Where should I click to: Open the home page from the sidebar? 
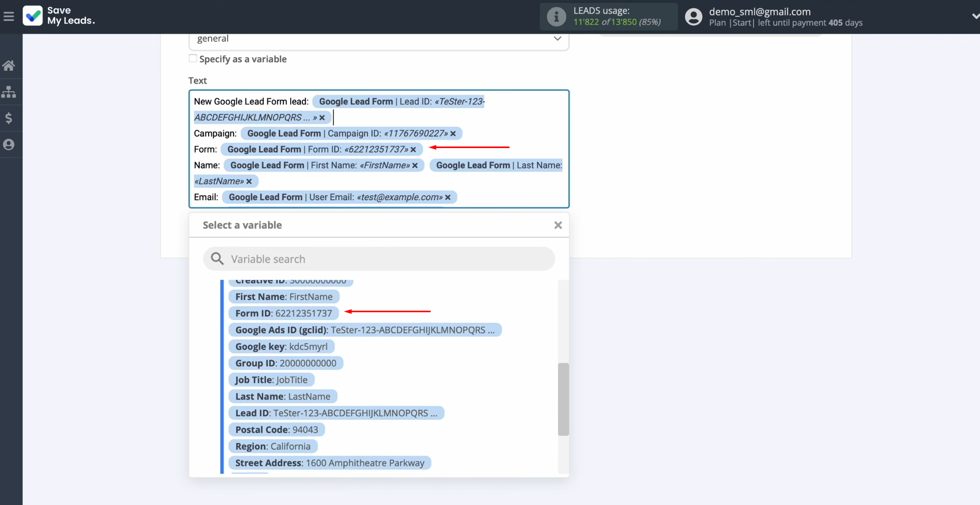click(x=9, y=65)
